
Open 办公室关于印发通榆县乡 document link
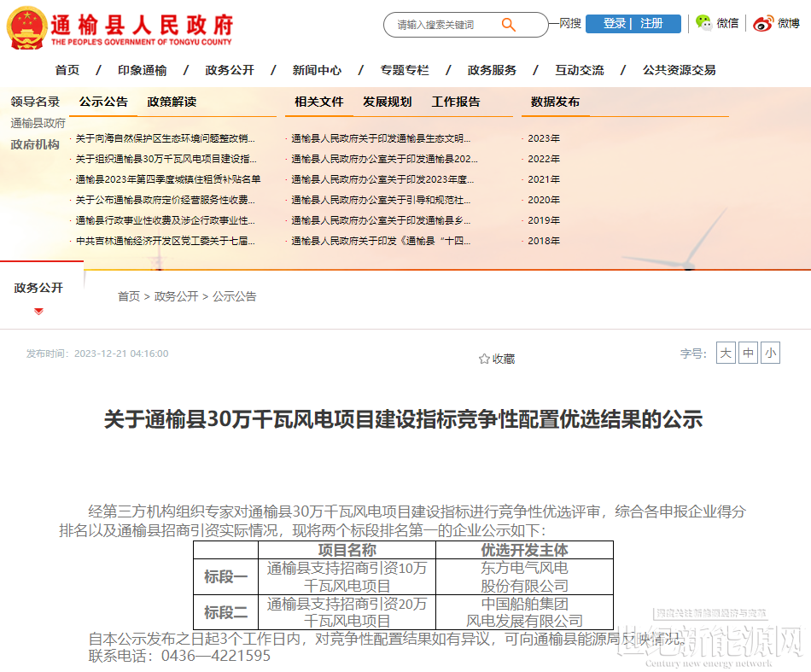coord(381,220)
